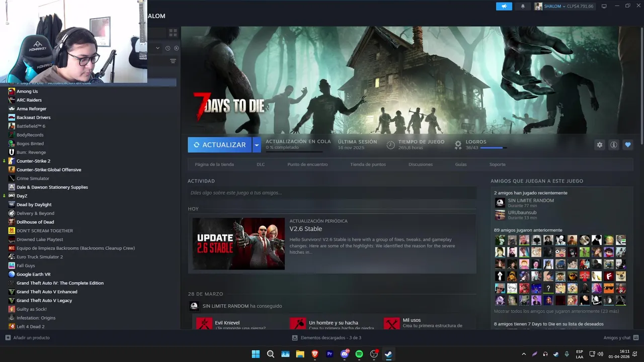Open dropdown arrow beside ACTUALIZAR
This screenshot has height=362, width=644.
257,145
